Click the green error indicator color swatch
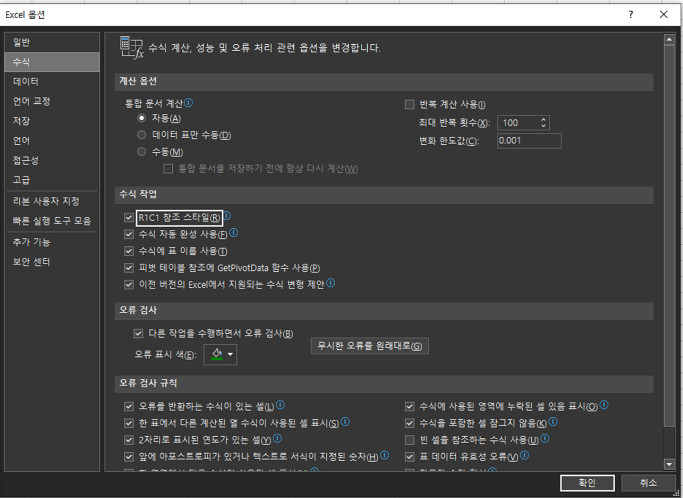 pos(216,354)
